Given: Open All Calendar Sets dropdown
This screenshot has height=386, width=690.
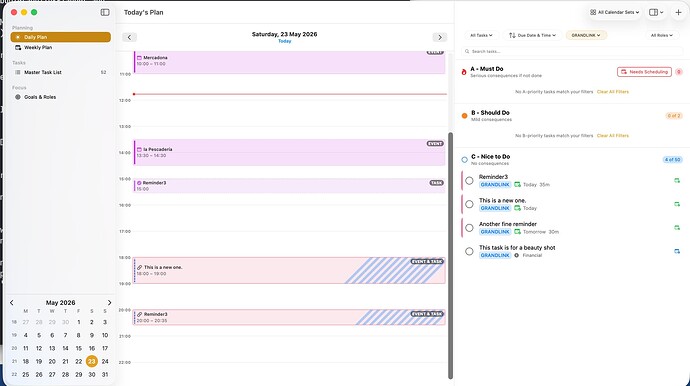Looking at the screenshot, I should click(614, 12).
